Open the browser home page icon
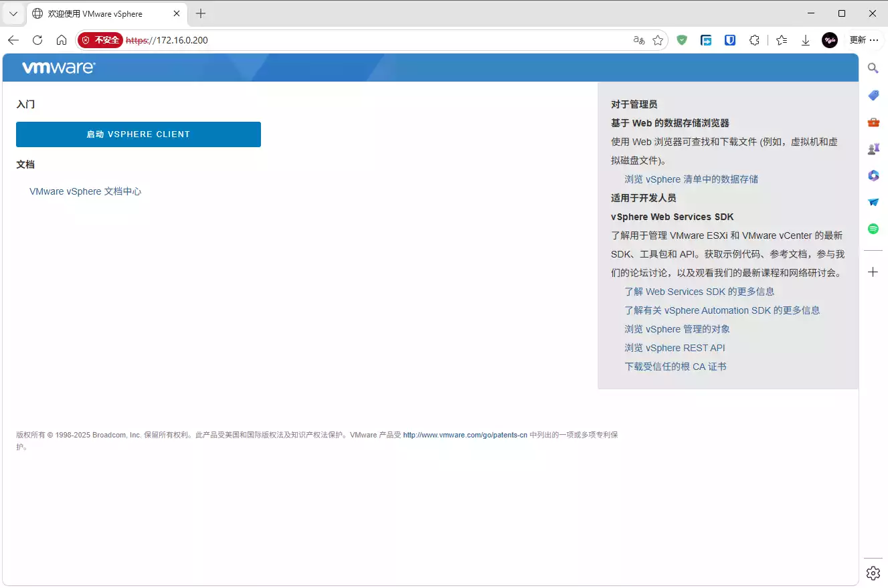This screenshot has width=888, height=588. tap(62, 40)
